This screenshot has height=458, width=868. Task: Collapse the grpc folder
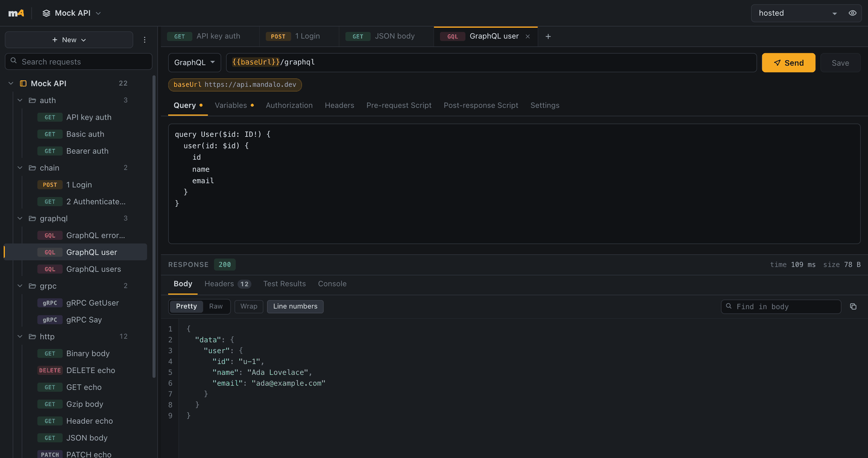[20, 286]
